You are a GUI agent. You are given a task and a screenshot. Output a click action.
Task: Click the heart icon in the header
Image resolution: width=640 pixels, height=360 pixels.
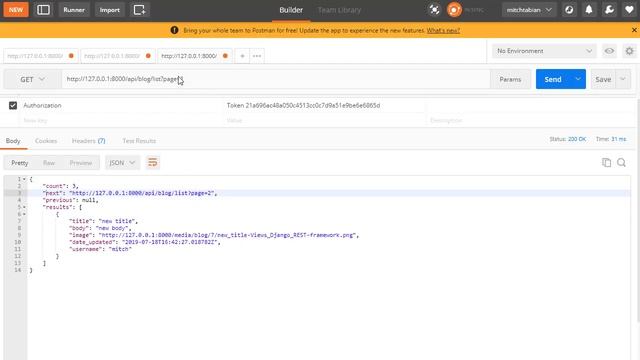(x=629, y=10)
